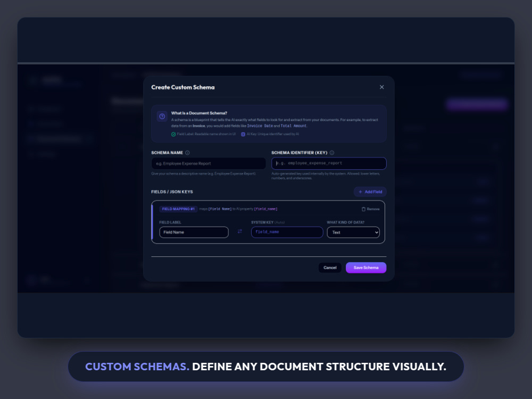Focus the Schema Identifier key input

329,163
